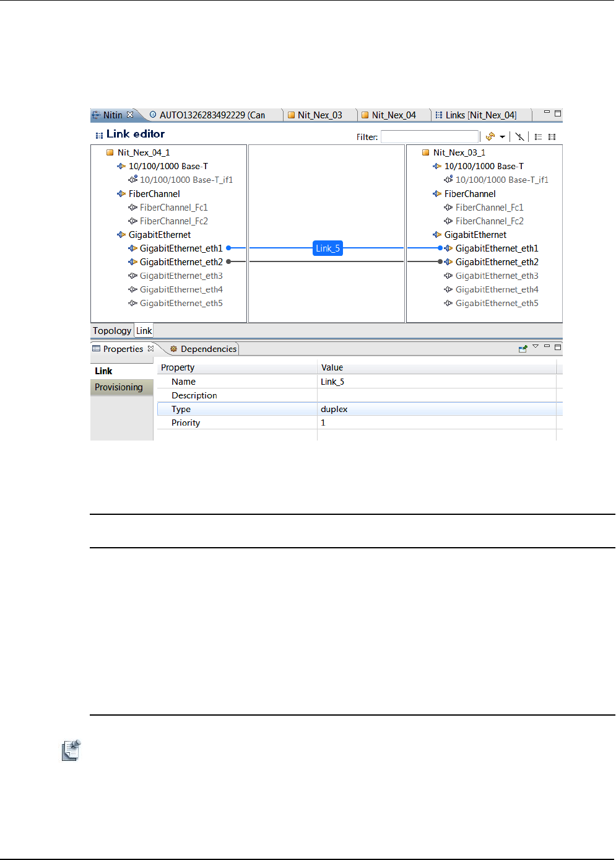This screenshot has height=860, width=616.
Task: Close the Properties view tab
Action: pyautogui.click(x=150, y=349)
